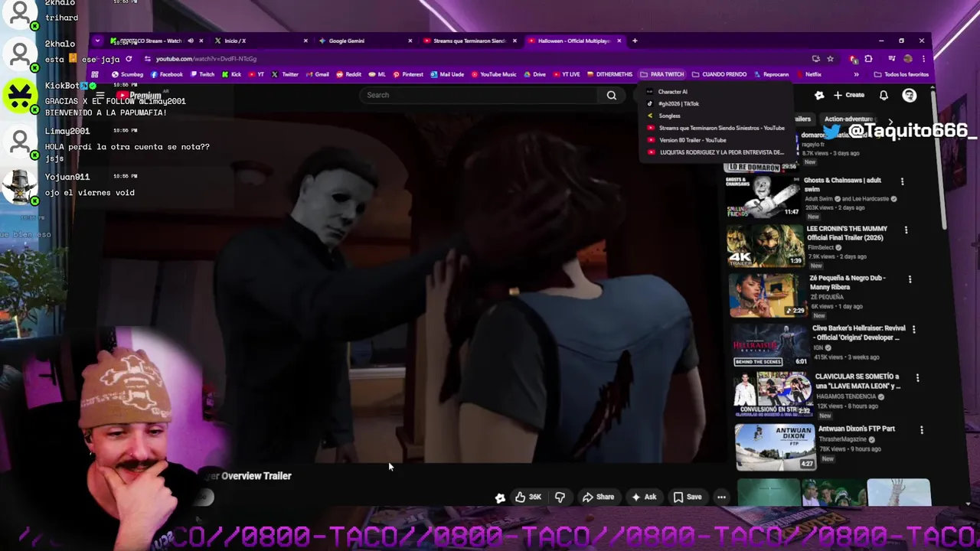Open the YT LIVE bookmark
Screen dimensions: 980x551
coord(567,74)
